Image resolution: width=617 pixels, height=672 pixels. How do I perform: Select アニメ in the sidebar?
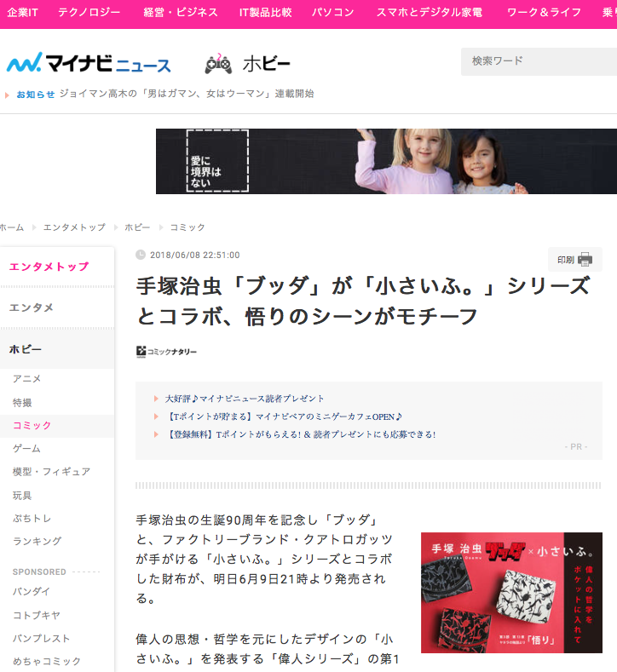27,379
